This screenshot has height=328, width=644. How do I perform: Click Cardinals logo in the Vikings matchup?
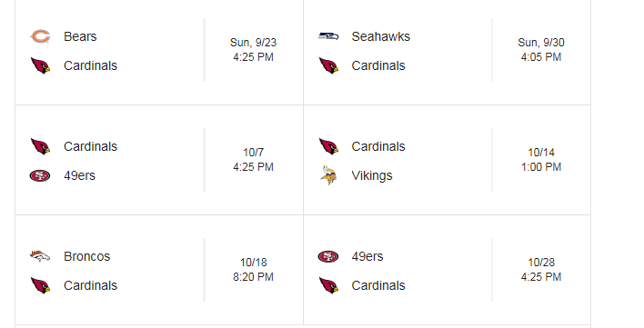point(328,146)
